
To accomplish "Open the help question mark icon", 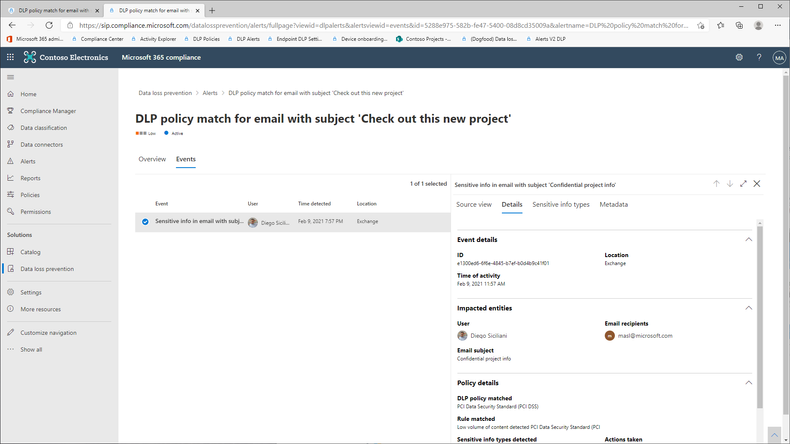I will click(759, 57).
